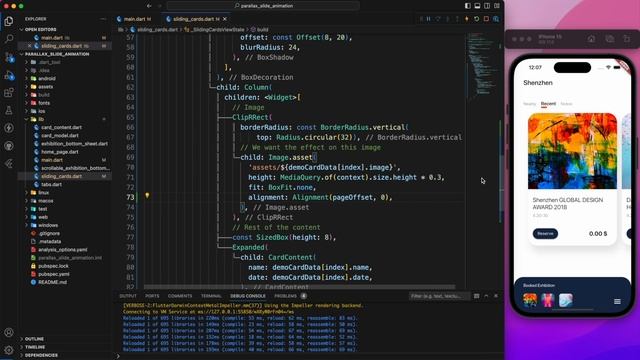Collapse the lib folder
Viewport: 640px width, 360px height.
[x=41, y=119]
